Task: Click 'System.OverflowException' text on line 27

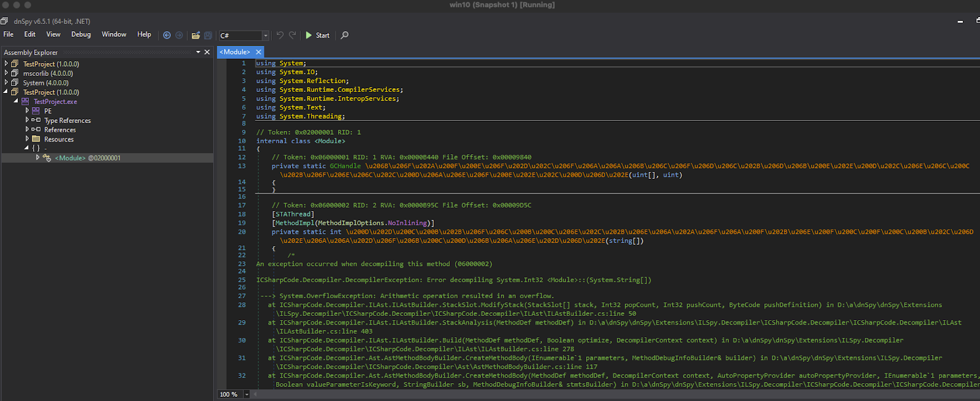Action: tap(326, 296)
